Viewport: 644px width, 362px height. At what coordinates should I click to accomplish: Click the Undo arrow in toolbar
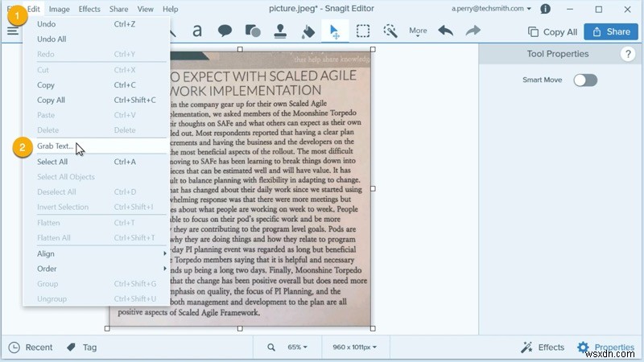tap(446, 31)
